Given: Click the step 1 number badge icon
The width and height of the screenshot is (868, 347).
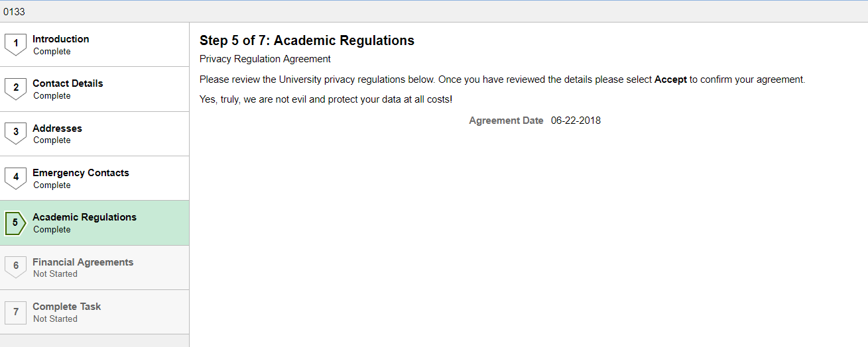Looking at the screenshot, I should coord(15,44).
